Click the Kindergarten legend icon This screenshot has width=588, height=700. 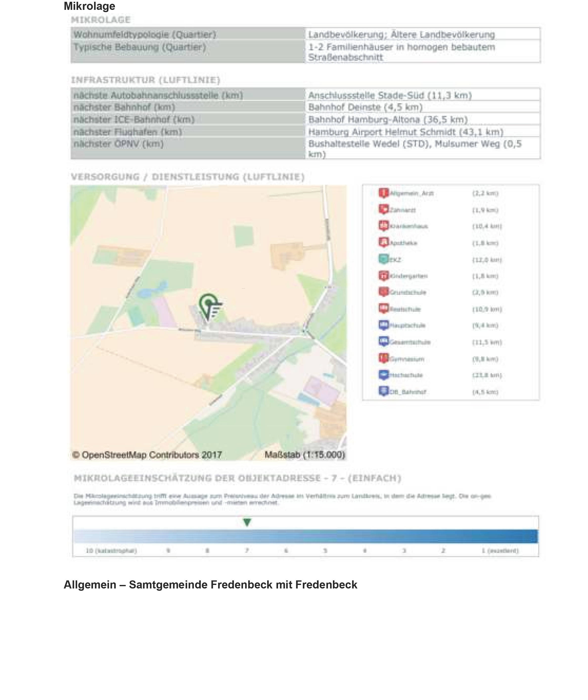click(383, 275)
